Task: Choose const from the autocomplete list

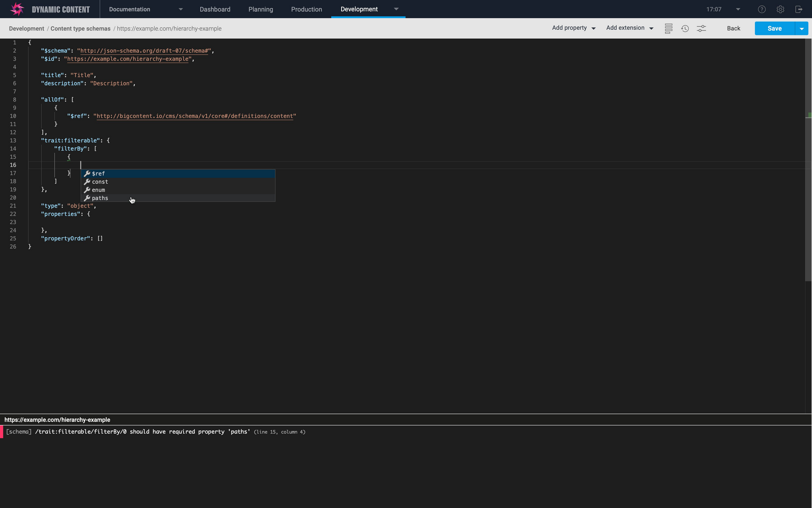Action: (x=100, y=182)
